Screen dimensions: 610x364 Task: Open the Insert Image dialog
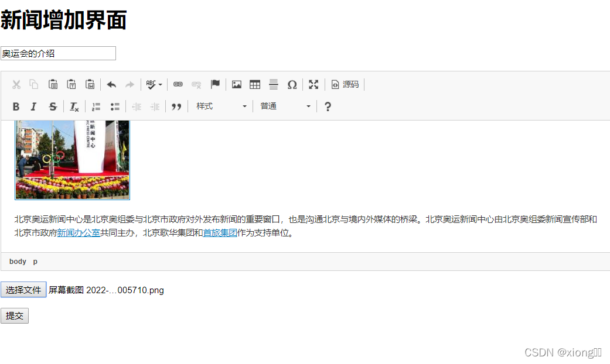point(237,84)
